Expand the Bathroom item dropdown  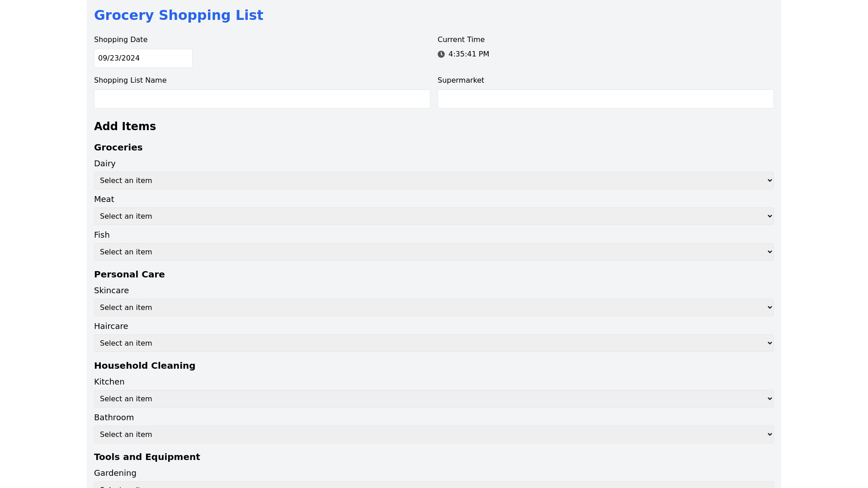pos(434,434)
